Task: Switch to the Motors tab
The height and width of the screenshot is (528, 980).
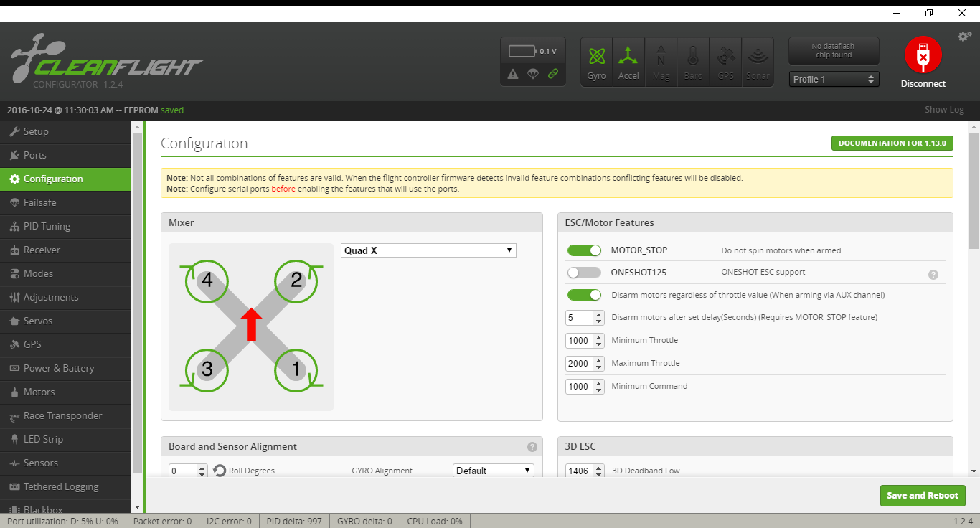Action: (x=66, y=392)
